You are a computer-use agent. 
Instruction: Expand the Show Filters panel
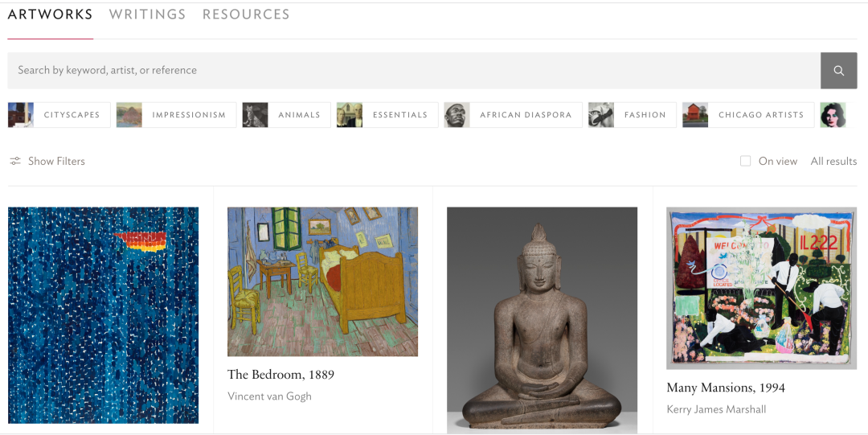47,162
